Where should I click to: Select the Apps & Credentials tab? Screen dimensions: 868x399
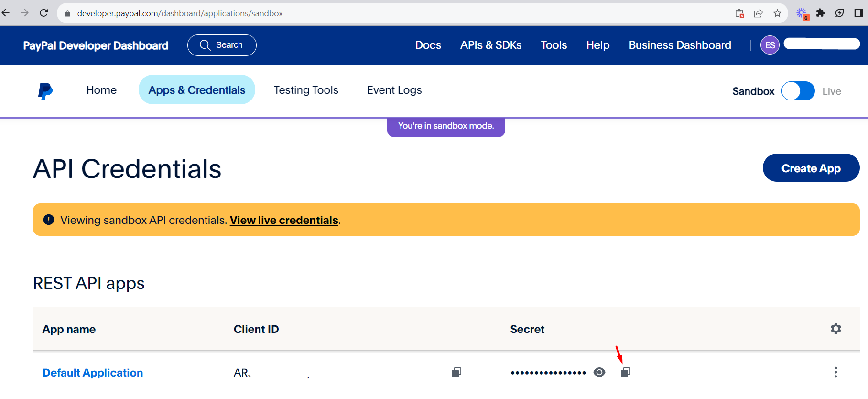tap(197, 89)
